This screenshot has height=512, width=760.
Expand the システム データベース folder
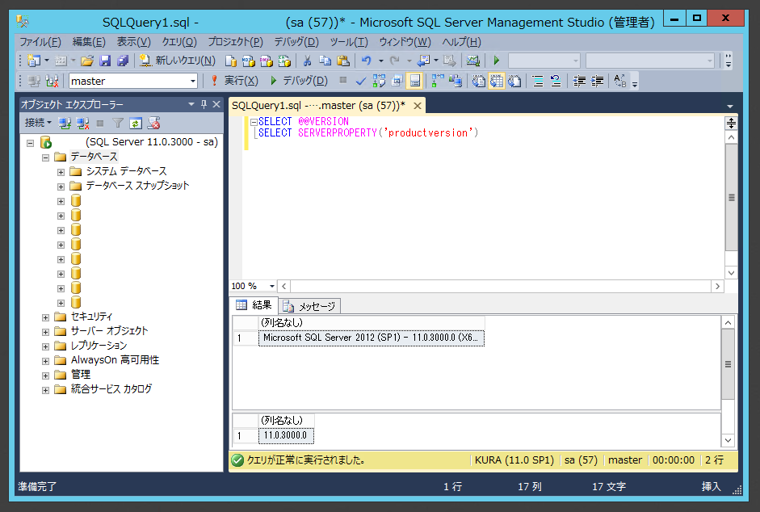click(61, 172)
